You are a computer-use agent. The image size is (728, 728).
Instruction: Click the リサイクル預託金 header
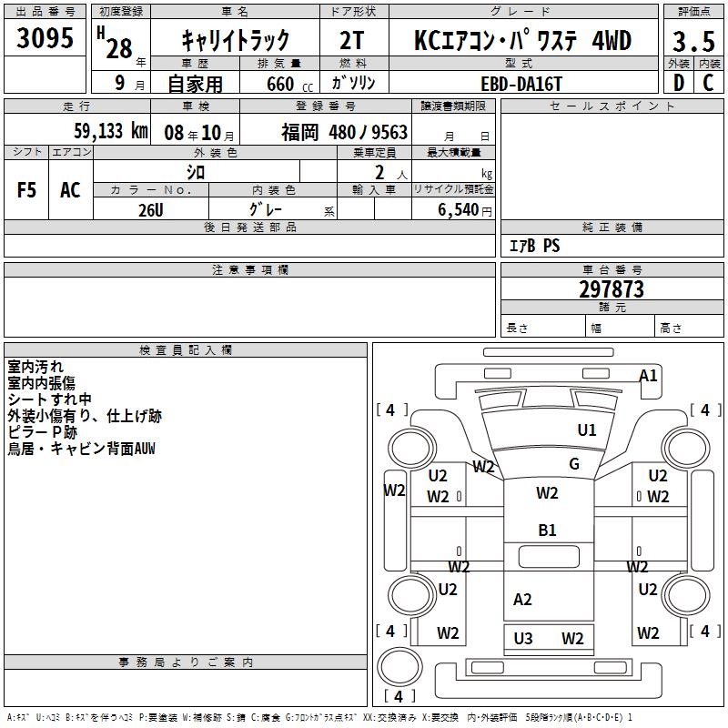pyautogui.click(x=453, y=189)
